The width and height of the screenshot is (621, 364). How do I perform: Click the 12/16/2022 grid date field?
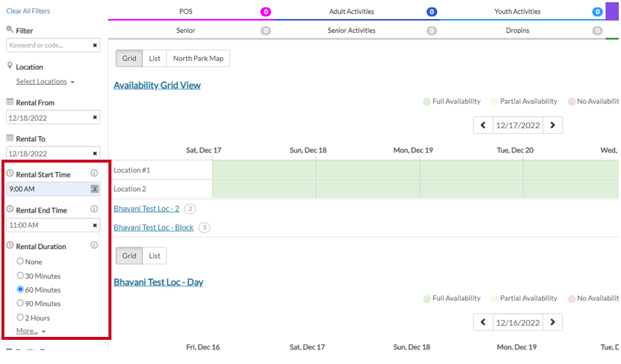click(x=518, y=322)
